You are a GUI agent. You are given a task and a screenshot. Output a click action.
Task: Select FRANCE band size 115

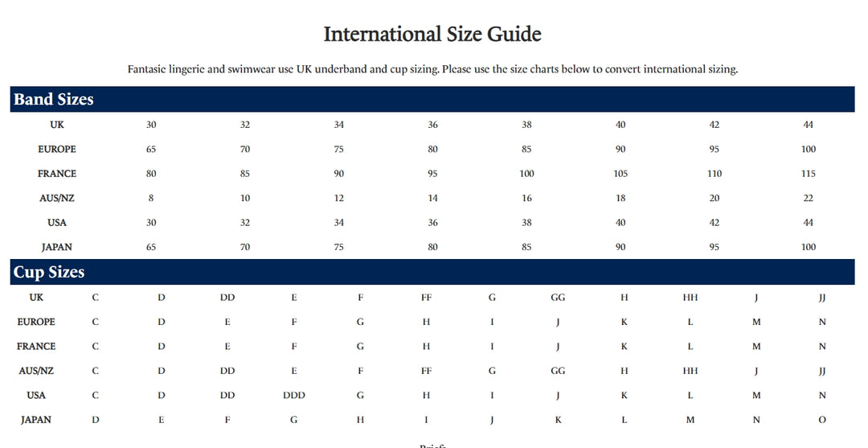coord(809,174)
